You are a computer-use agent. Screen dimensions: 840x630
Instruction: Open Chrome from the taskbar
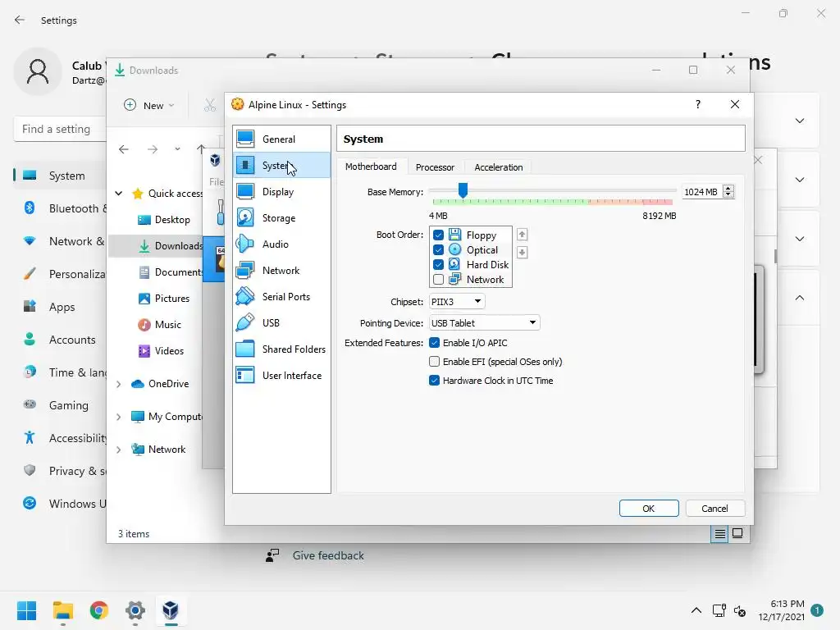pos(99,609)
